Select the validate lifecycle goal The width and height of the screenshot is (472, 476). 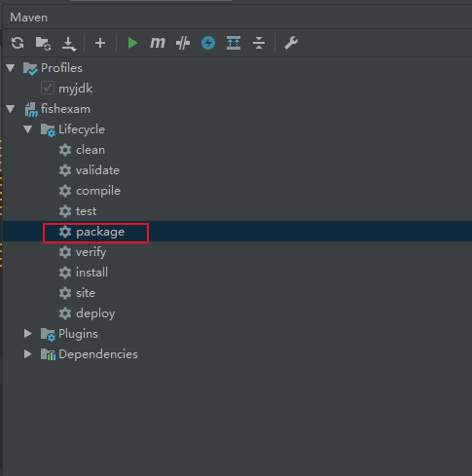coord(97,170)
